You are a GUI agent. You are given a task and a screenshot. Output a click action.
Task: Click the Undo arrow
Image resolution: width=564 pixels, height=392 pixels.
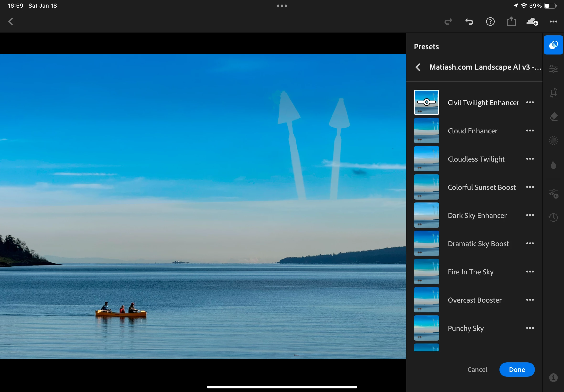tap(469, 22)
